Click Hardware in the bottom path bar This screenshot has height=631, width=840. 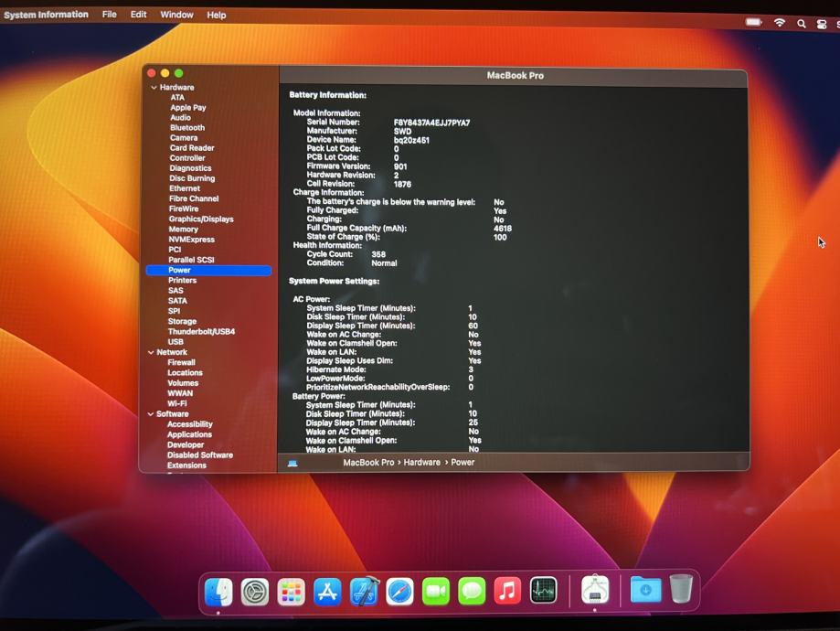(421, 463)
